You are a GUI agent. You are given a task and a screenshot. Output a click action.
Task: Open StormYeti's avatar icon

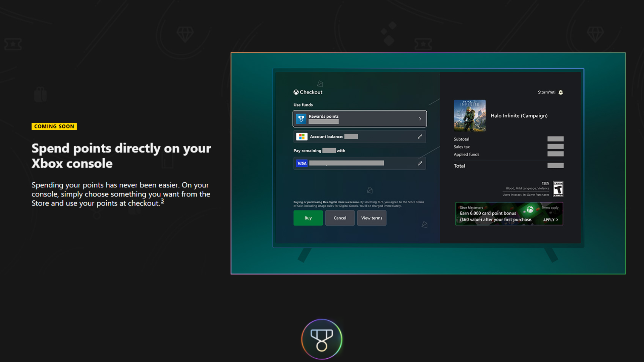click(x=561, y=92)
